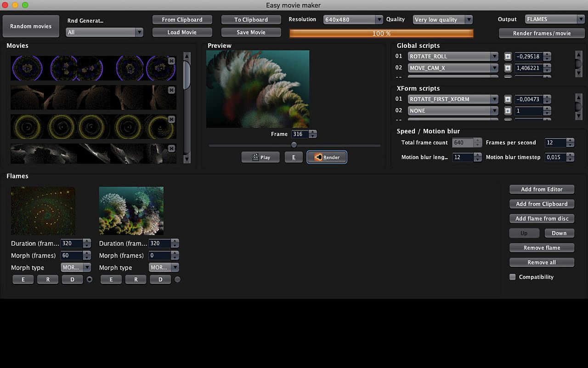This screenshot has height=368, width=588.
Task: Click the plus icon beside ROTATE_ROLL script
Action: tap(508, 56)
